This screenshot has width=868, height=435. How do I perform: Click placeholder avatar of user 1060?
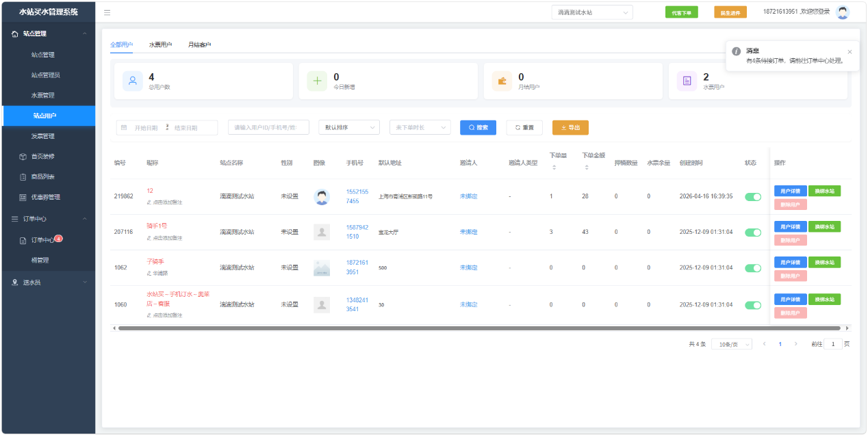[x=322, y=305]
